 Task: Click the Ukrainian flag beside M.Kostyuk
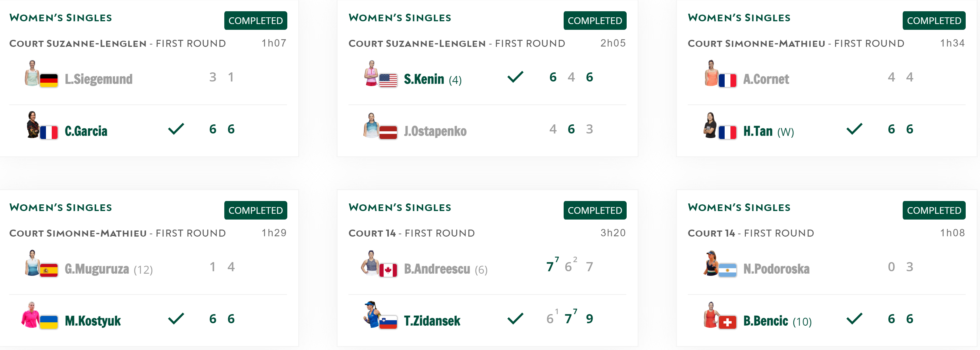[49, 322]
